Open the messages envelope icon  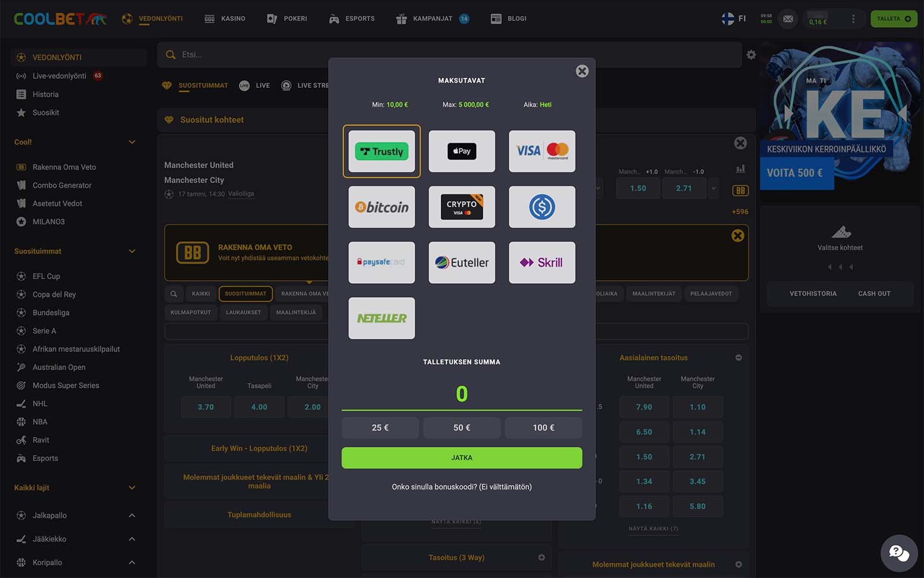click(788, 19)
